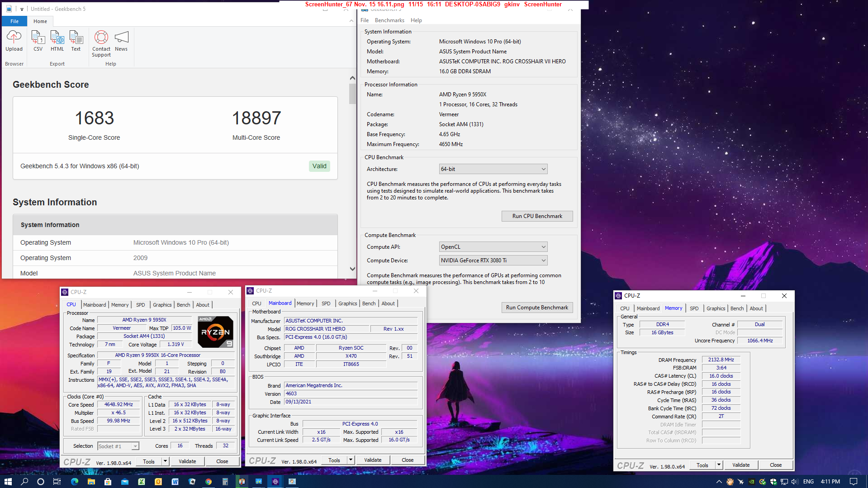The height and width of the screenshot is (488, 868).
Task: Switch to CPU-Z taskbar icon
Action: (x=275, y=481)
